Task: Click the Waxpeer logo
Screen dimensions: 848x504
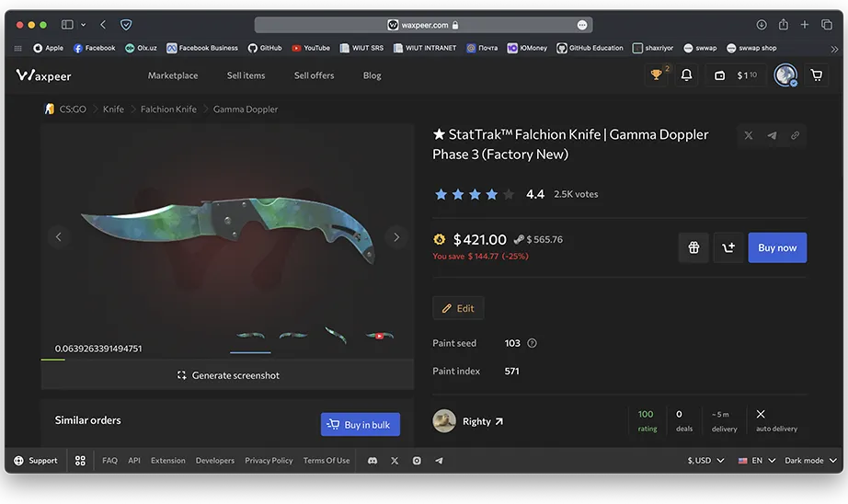Action: click(x=44, y=75)
